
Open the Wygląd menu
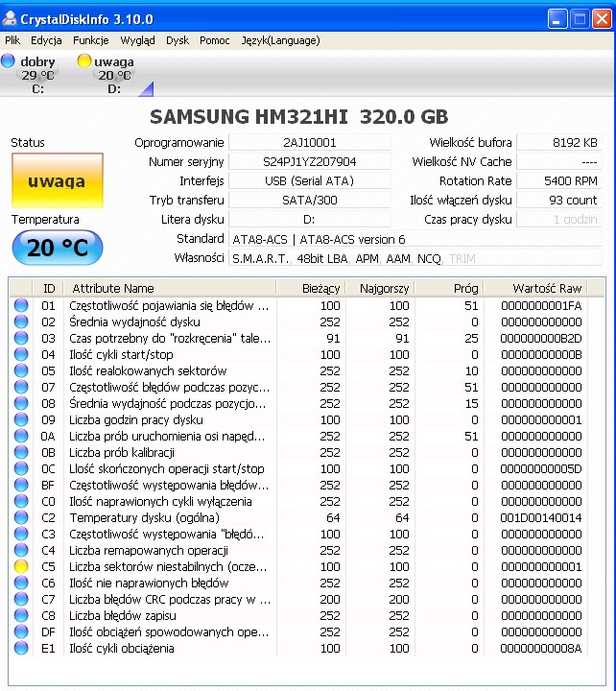click(x=137, y=40)
